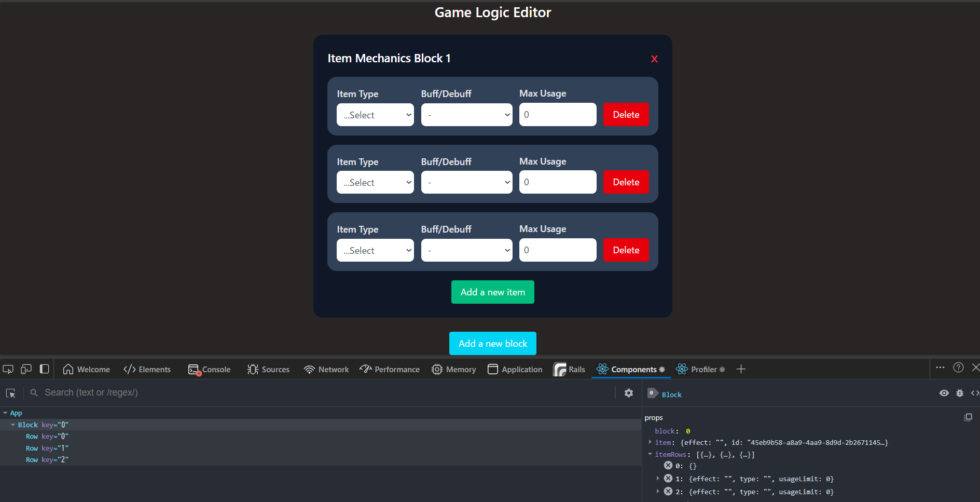Open Buff/Debuff dropdown in third item row
Image resolution: width=980 pixels, height=502 pixels.
pos(466,250)
